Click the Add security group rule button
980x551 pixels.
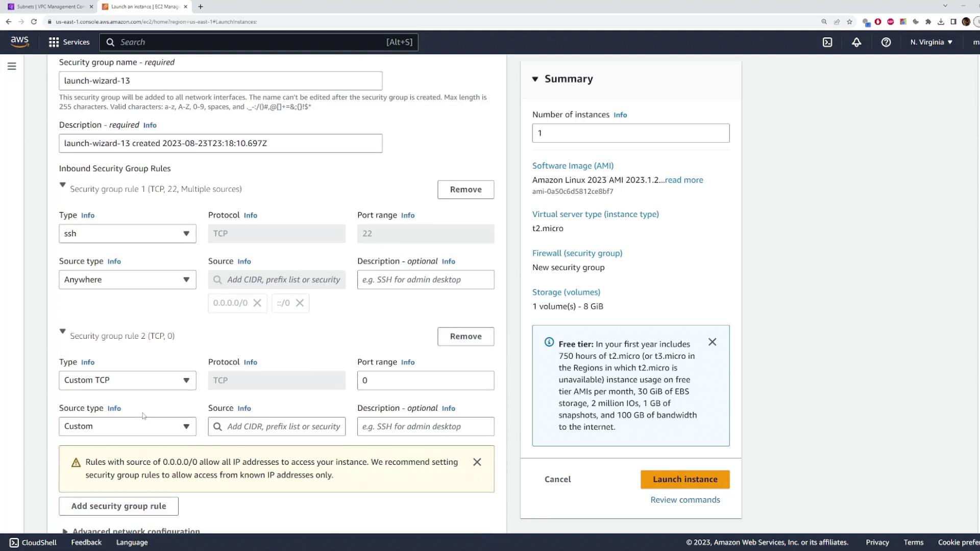[118, 506]
